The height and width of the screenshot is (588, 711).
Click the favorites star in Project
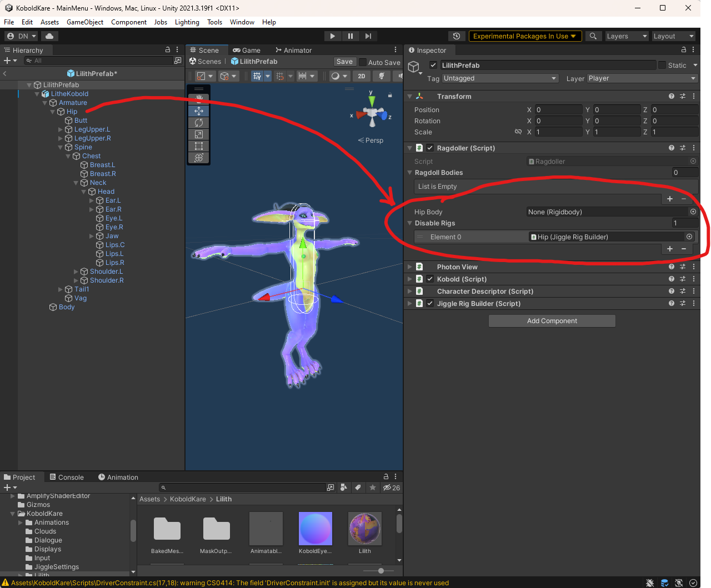(372, 488)
